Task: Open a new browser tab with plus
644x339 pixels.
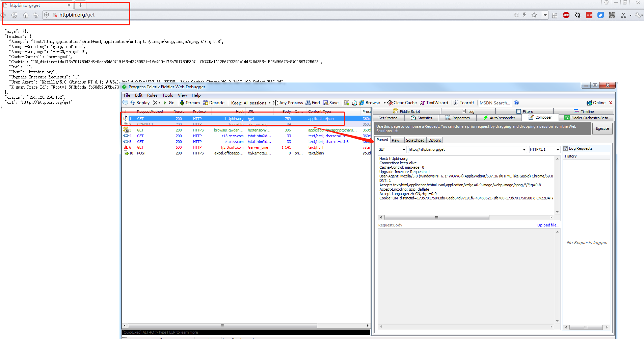Action: 80,5
